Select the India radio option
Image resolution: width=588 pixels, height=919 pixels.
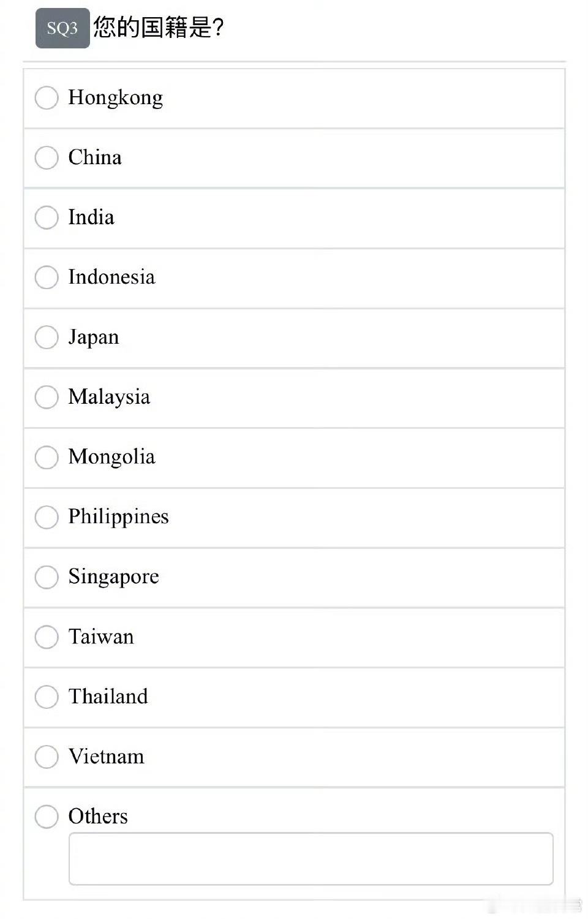(47, 217)
